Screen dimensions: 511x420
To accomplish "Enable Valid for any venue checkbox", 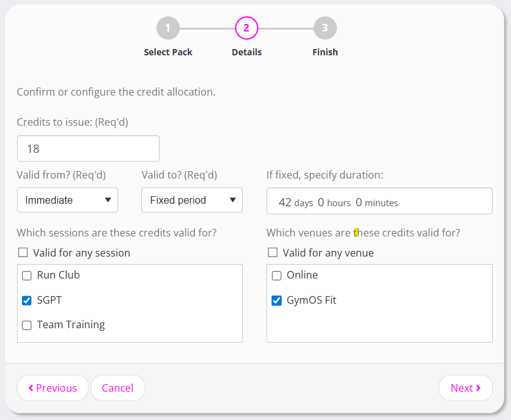I will point(273,253).
